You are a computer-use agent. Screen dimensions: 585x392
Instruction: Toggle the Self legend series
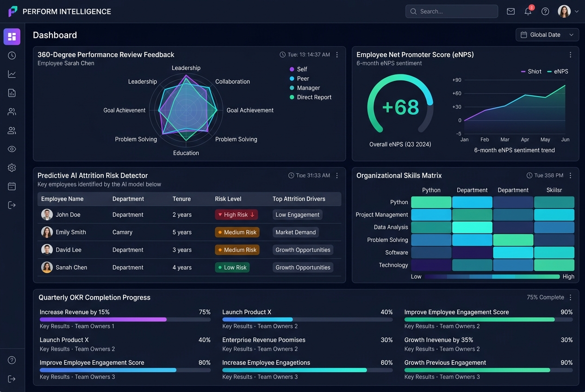pyautogui.click(x=299, y=69)
